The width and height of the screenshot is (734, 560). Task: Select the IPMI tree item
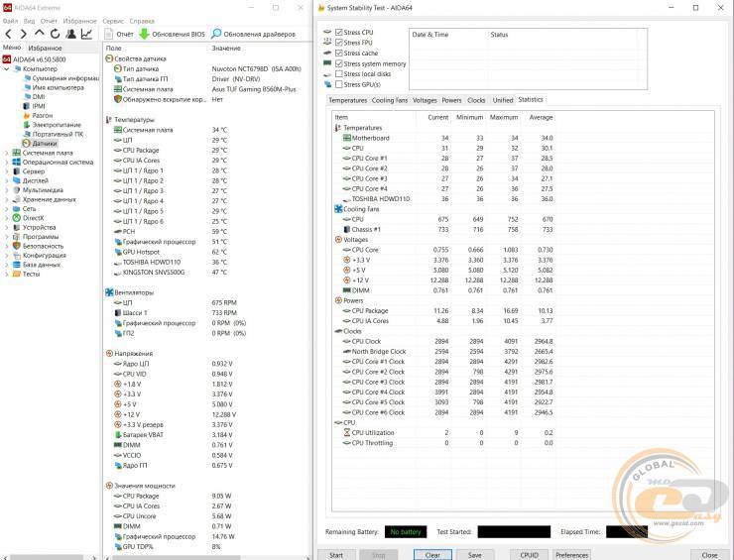34,106
